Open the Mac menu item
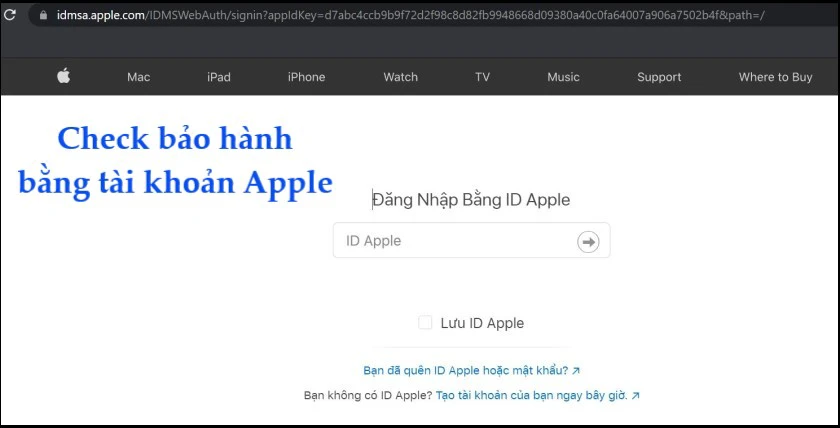The image size is (840, 428). (x=138, y=77)
